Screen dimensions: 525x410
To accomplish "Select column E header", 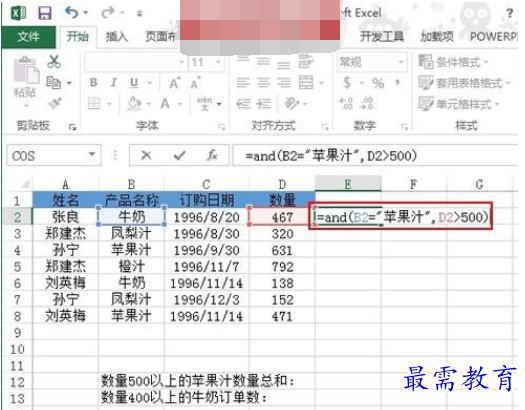I will pyautogui.click(x=348, y=184).
